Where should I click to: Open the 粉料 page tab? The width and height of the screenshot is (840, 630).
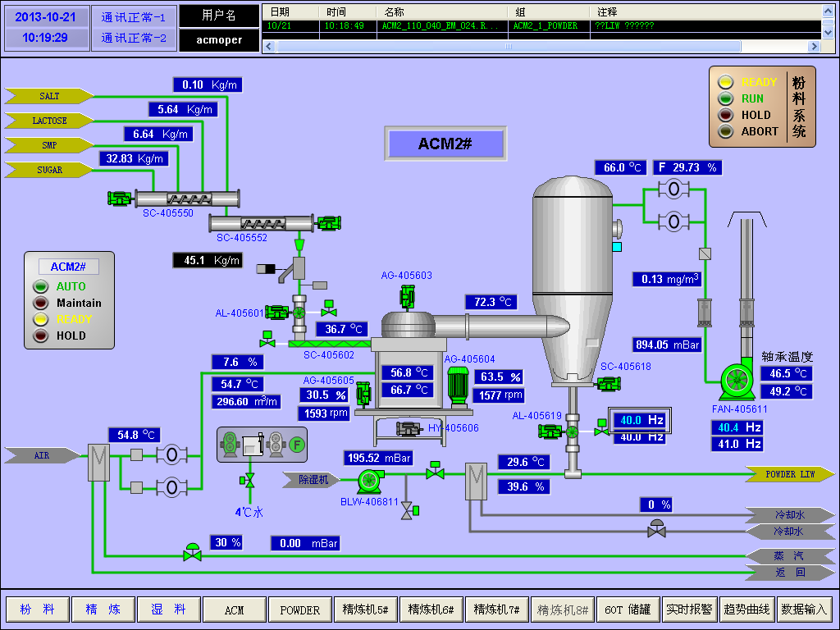38,609
